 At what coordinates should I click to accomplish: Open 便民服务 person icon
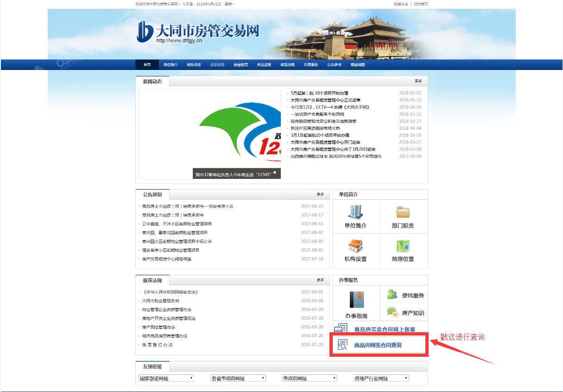click(392, 295)
